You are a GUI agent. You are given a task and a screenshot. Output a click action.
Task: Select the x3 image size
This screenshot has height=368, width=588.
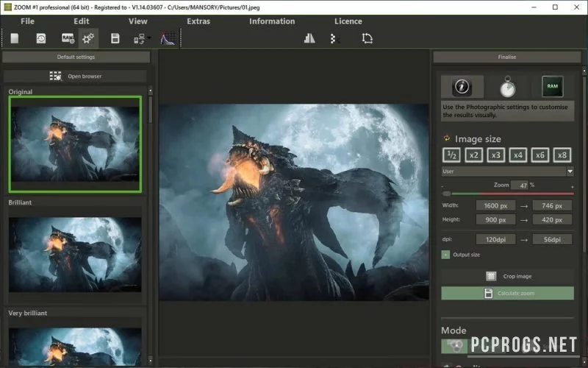495,155
